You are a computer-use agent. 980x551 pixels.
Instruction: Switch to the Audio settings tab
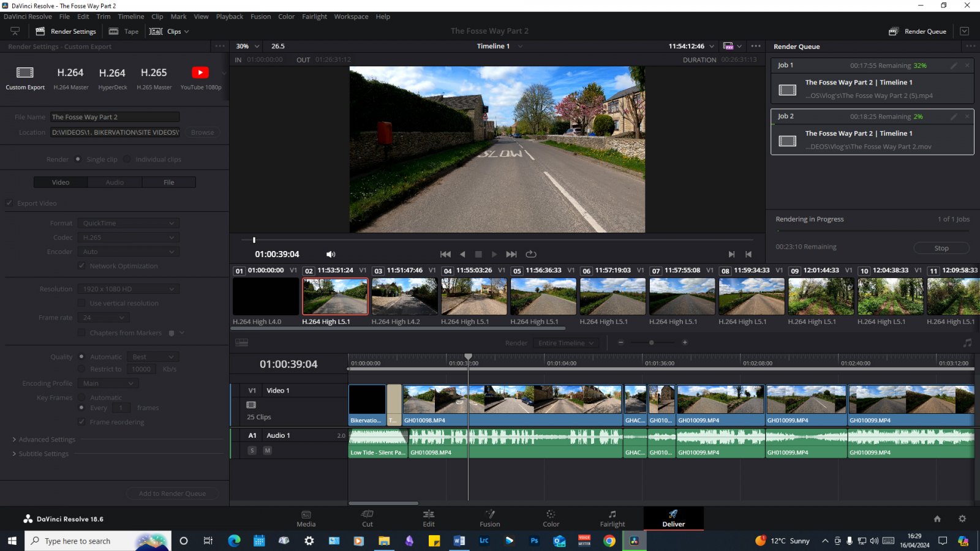[115, 182]
